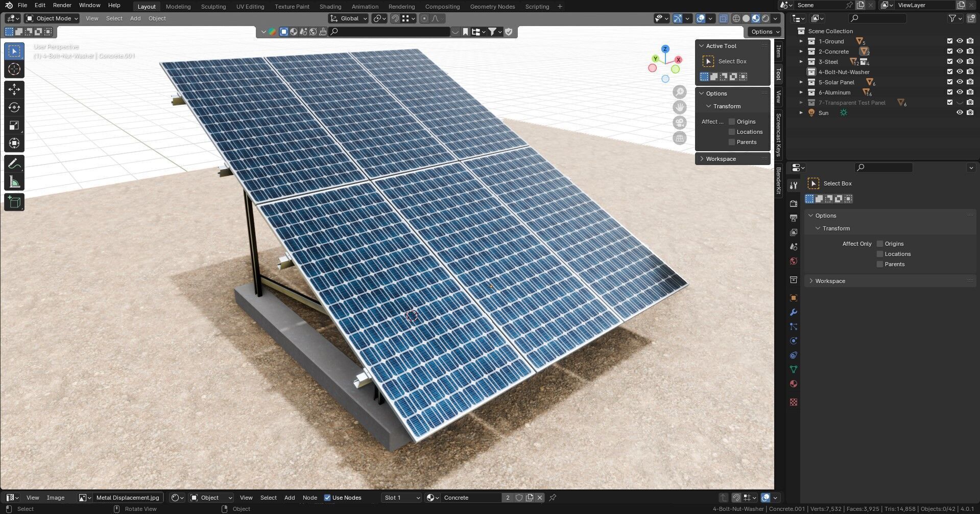Image resolution: width=980 pixels, height=514 pixels.
Task: Open the Material properties tab
Action: [793, 384]
